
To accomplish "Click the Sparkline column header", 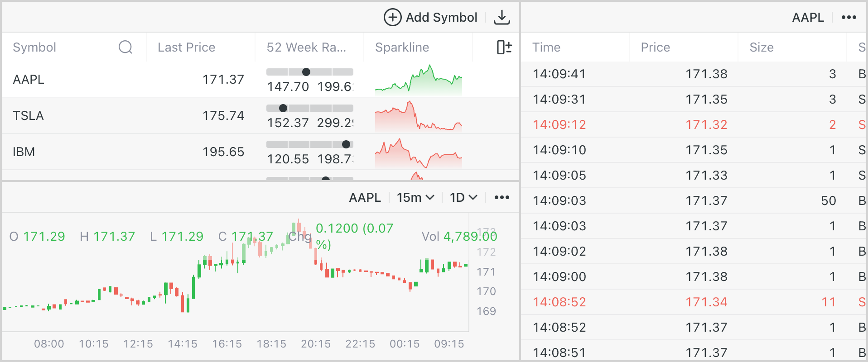I will click(402, 47).
